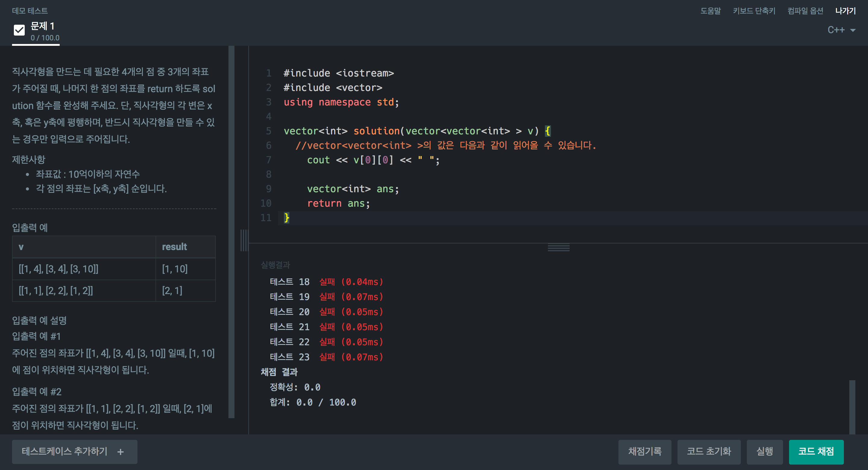The image size is (868, 470).
Task: Open 도움말 help menu
Action: point(710,11)
